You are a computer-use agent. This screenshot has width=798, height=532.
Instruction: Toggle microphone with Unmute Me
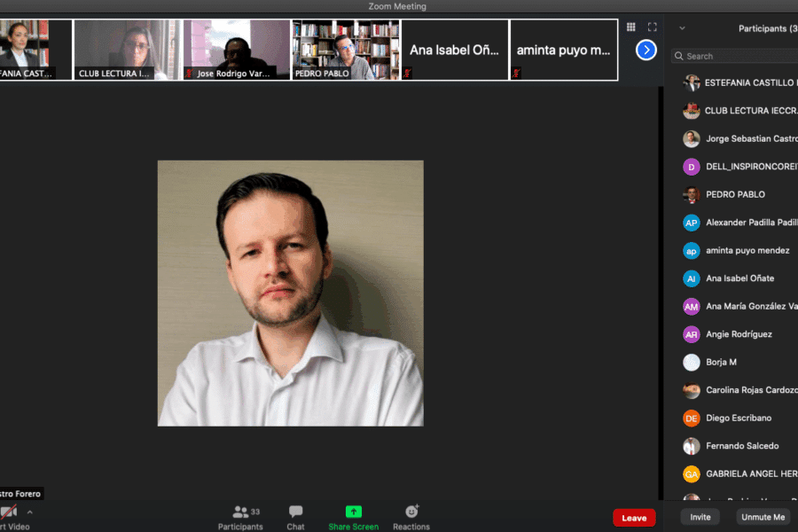point(763,517)
